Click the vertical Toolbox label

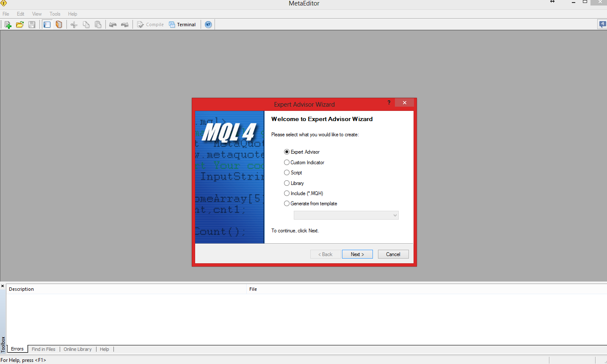(3, 345)
